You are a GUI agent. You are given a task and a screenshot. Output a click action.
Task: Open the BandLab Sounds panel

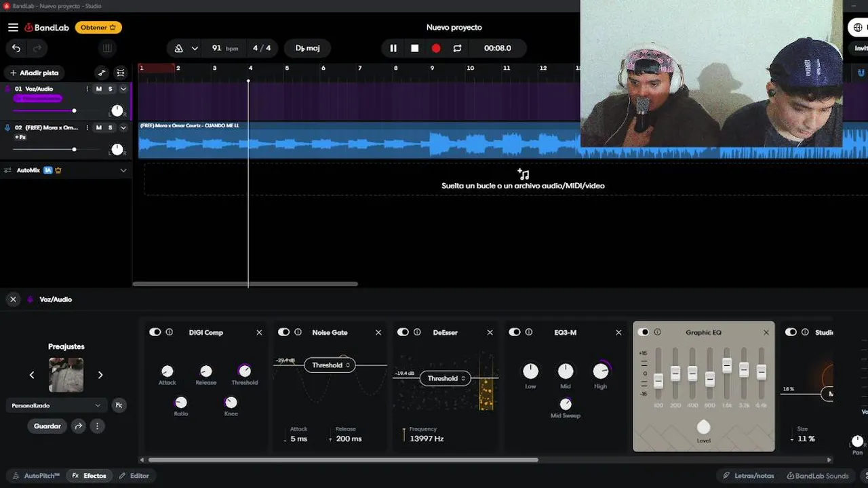point(818,476)
